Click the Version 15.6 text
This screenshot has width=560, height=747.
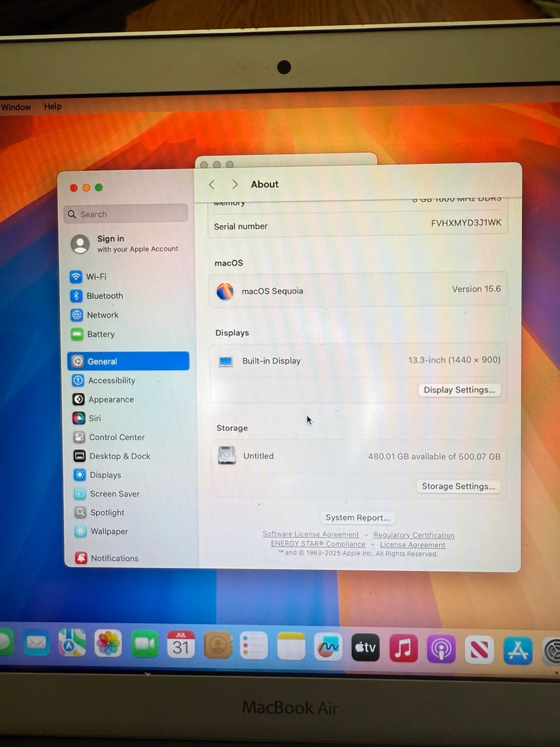tap(477, 289)
